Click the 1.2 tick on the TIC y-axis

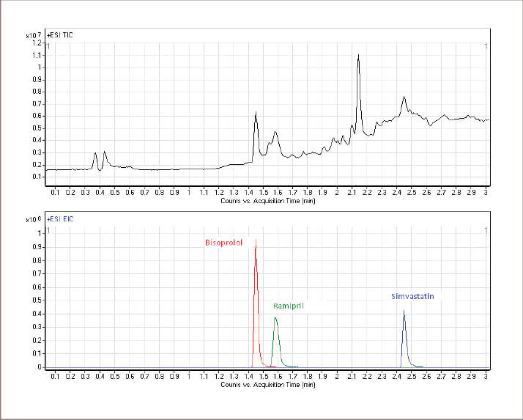click(x=37, y=43)
